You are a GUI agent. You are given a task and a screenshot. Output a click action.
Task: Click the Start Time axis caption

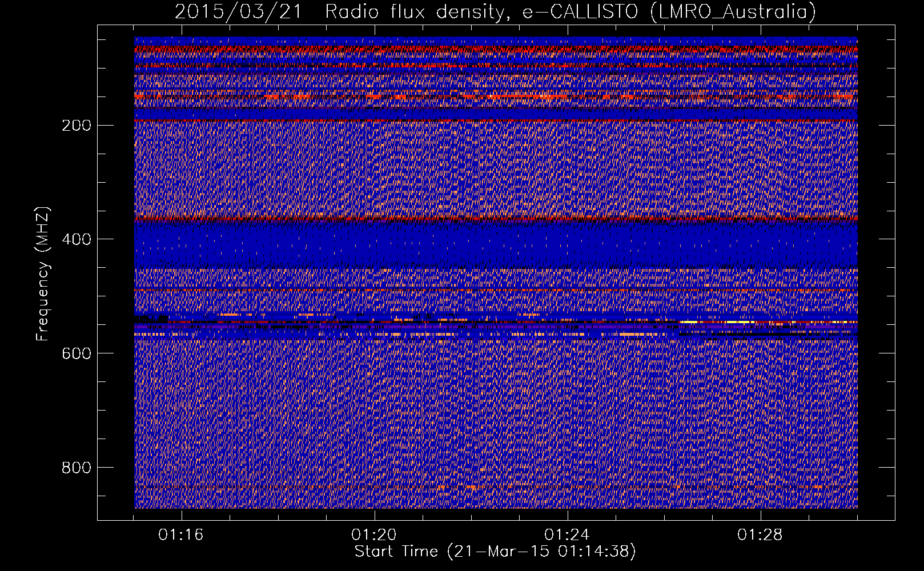point(495,552)
